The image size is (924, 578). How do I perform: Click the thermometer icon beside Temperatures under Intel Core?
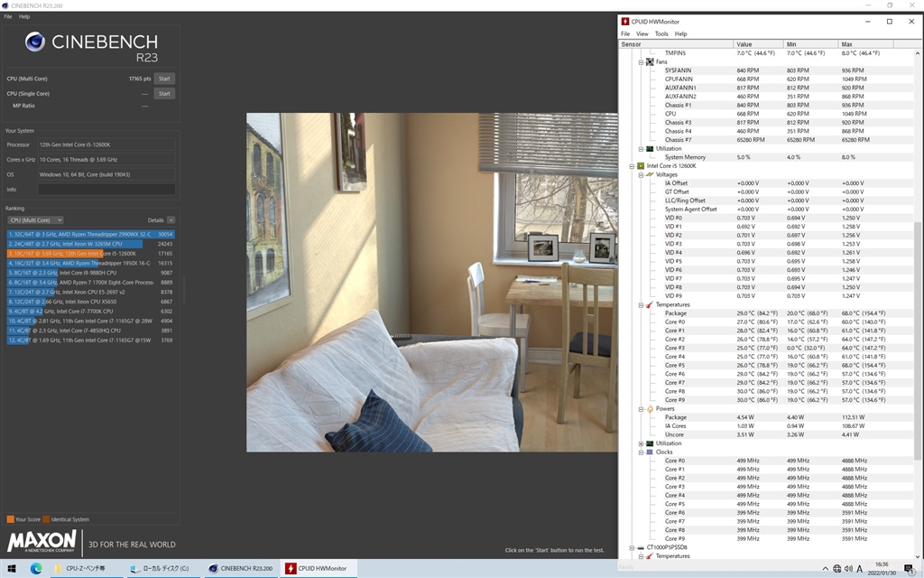pyautogui.click(x=650, y=305)
